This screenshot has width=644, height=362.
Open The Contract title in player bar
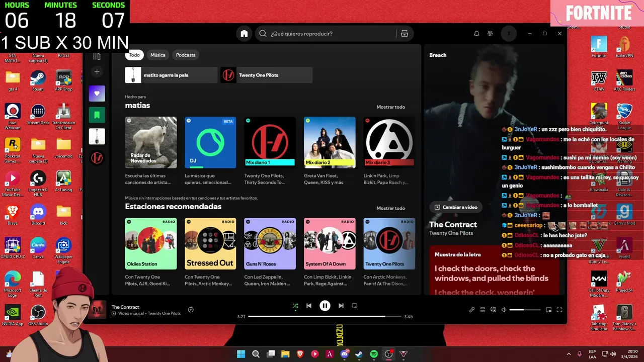pos(125,307)
